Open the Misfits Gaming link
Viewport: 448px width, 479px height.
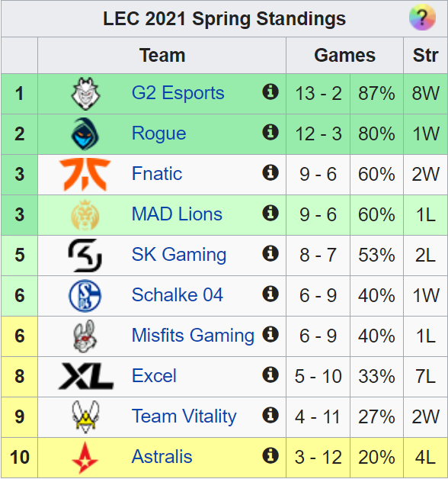point(193,336)
